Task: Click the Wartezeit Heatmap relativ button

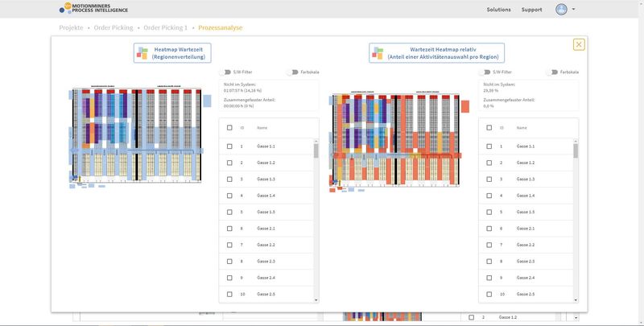Action: (x=436, y=53)
